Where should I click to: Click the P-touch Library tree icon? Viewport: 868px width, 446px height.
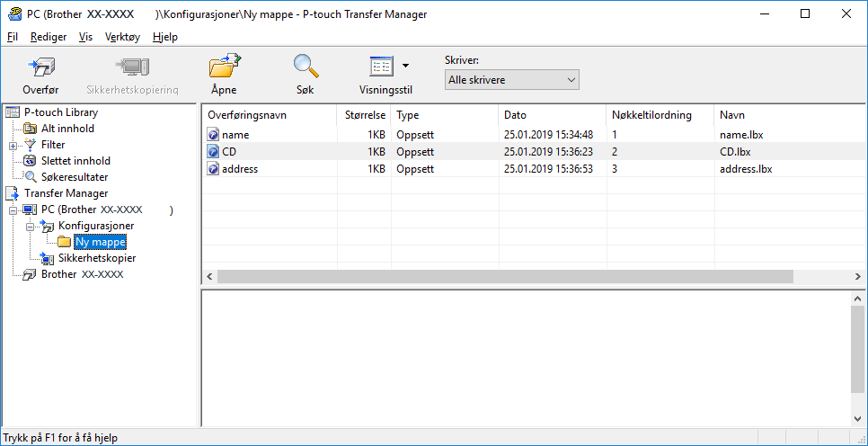13,112
